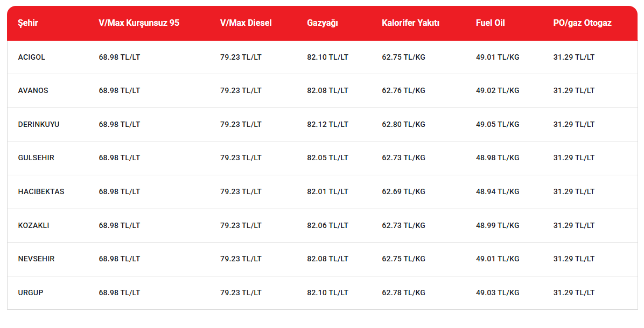This screenshot has width=644, height=328.
Task: Click NEVSEHIR Kalorifer Yakıtı 62.75 TL/KG
Action: tap(403, 259)
